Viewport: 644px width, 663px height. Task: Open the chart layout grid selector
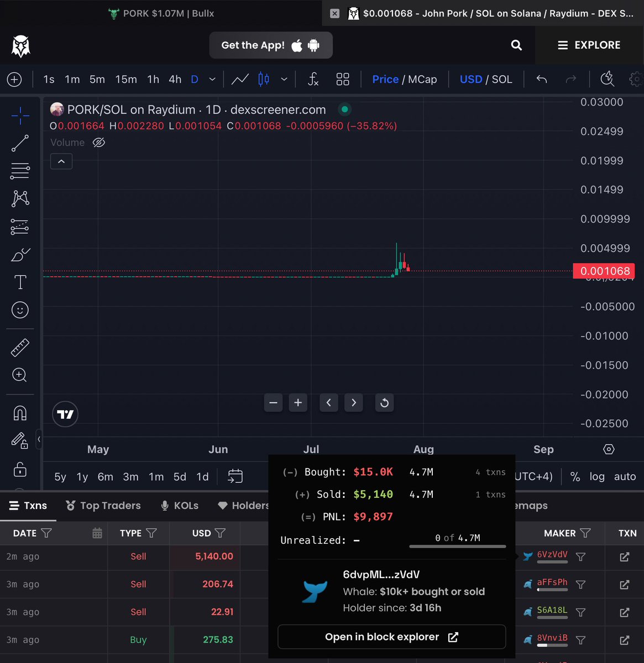click(343, 80)
